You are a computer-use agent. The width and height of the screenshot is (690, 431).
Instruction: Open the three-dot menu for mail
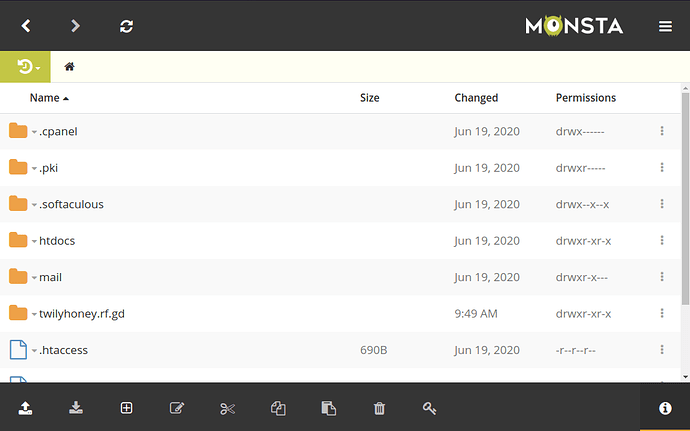[x=661, y=277]
